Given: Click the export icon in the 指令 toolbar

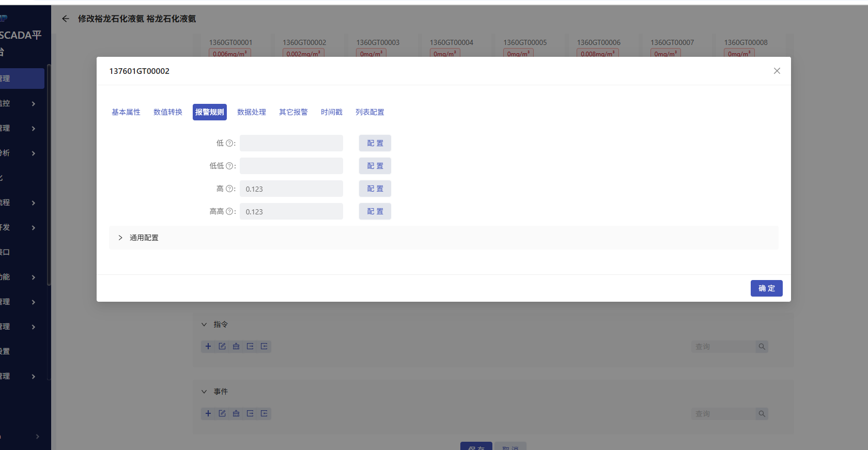Looking at the screenshot, I should click(250, 346).
